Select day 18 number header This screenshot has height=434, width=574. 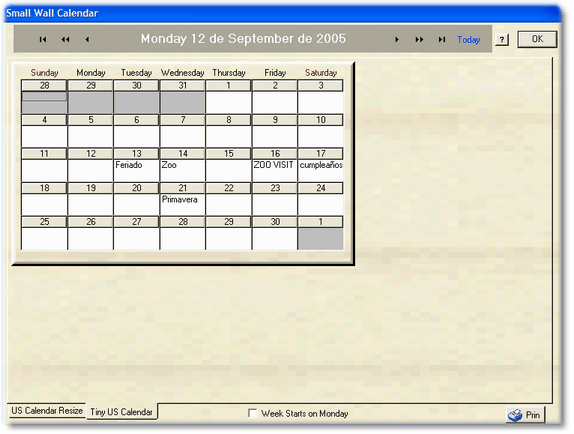click(x=44, y=188)
